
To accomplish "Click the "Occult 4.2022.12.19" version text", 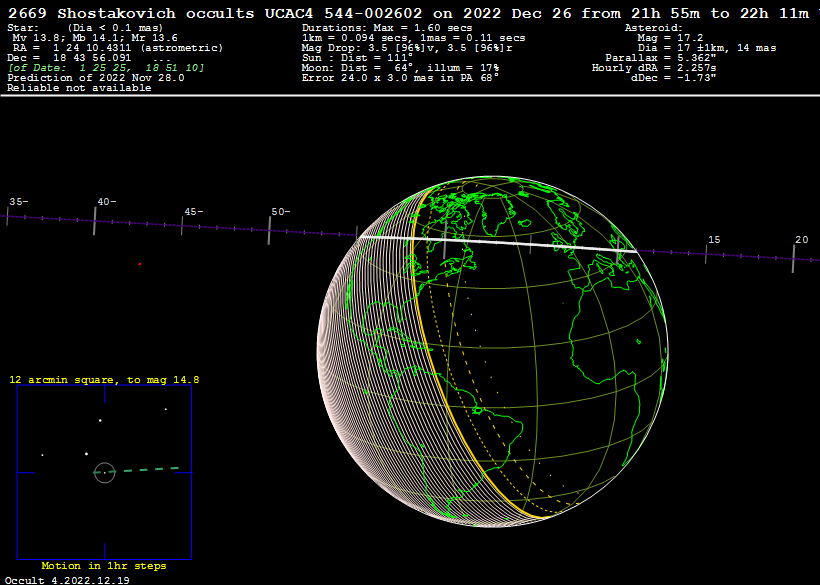I will [x=66, y=579].
